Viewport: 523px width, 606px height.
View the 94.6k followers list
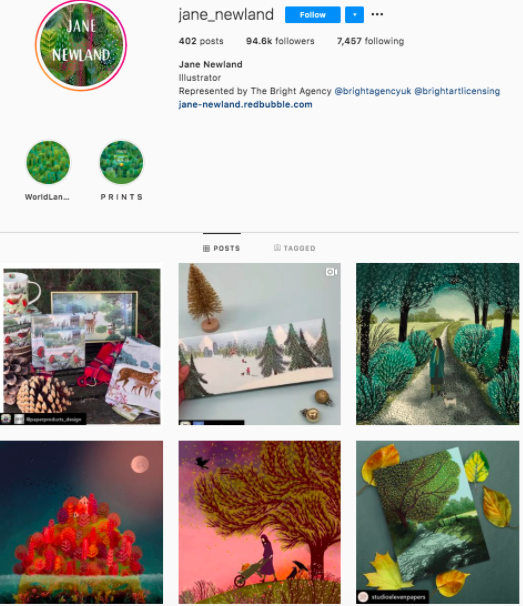[x=280, y=41]
